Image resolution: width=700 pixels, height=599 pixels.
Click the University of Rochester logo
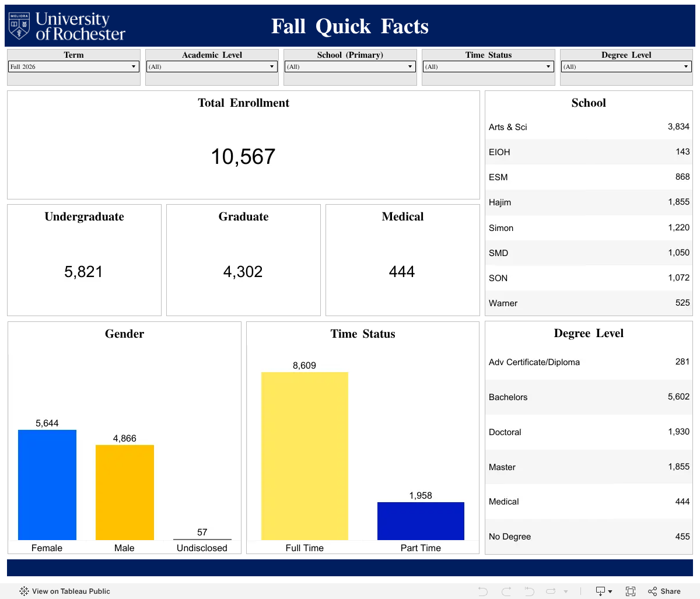(x=67, y=26)
